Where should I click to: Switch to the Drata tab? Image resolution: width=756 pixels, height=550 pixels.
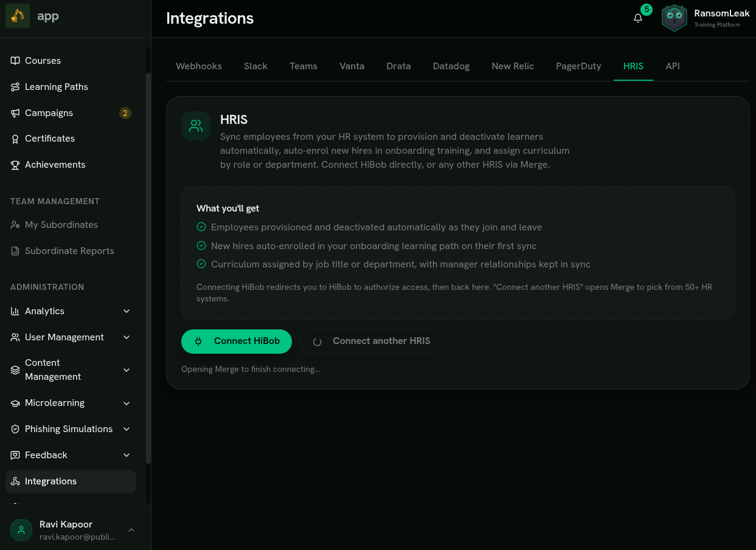[x=399, y=66]
